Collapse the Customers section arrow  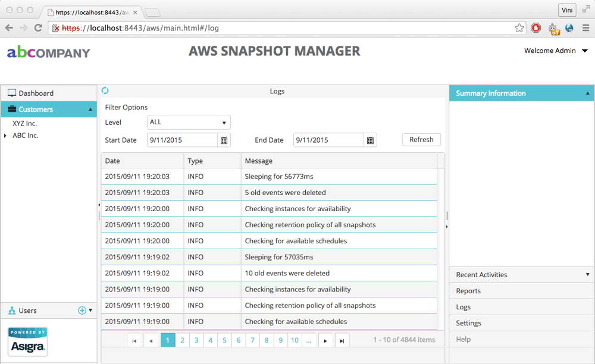pos(92,109)
